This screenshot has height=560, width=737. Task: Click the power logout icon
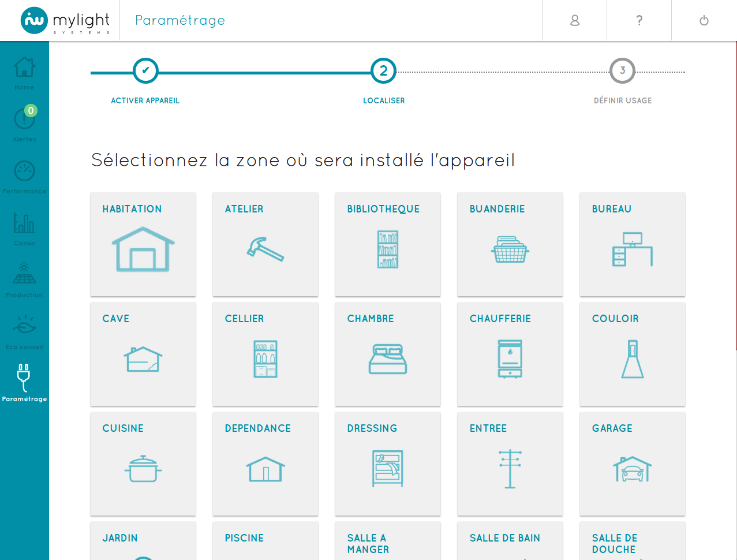coord(704,21)
